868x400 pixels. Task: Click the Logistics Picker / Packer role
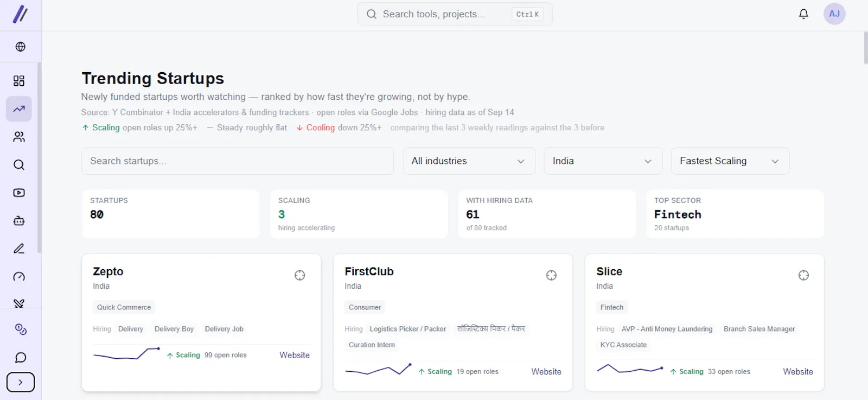point(408,329)
